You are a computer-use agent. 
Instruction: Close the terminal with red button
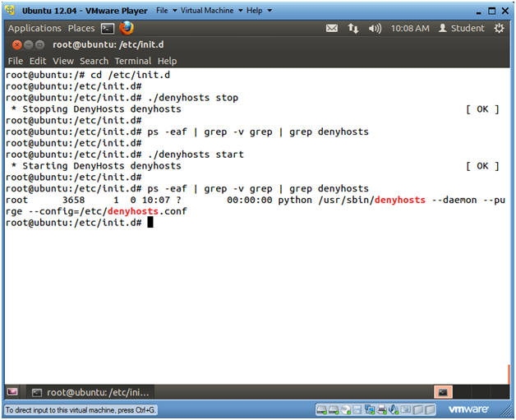[x=16, y=44]
